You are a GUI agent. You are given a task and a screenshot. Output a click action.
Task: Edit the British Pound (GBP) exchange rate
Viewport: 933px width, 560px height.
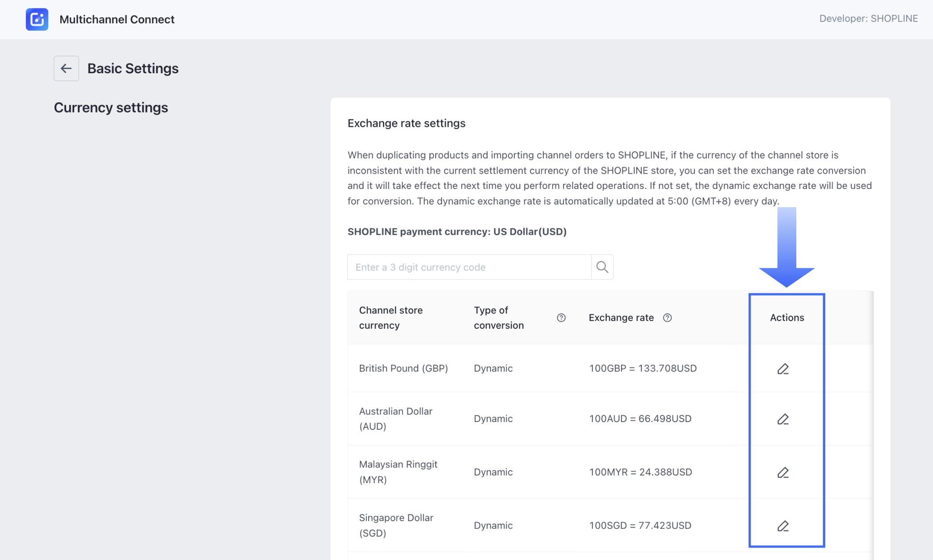tap(783, 369)
